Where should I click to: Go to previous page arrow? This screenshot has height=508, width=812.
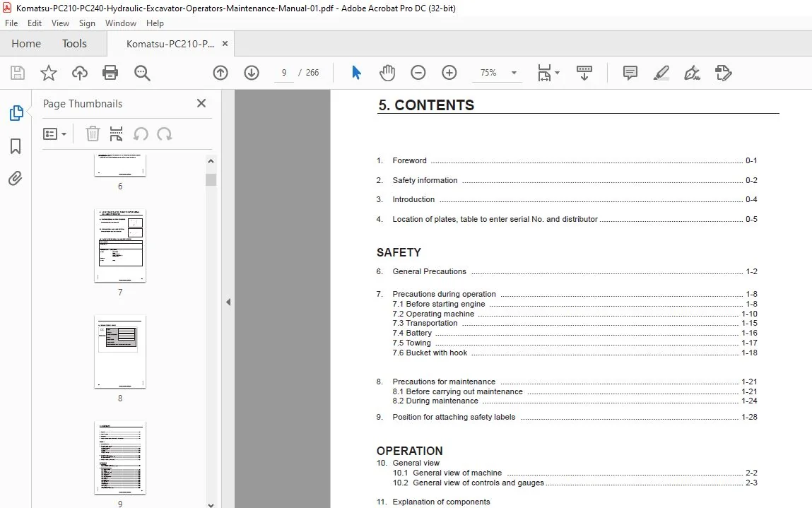click(x=220, y=73)
